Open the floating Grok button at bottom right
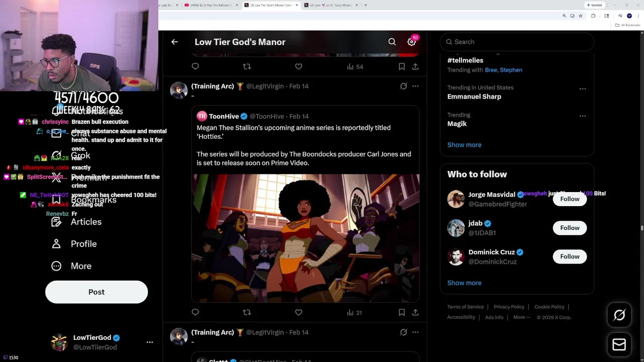Viewport: 644px width, 362px height. pos(619,315)
